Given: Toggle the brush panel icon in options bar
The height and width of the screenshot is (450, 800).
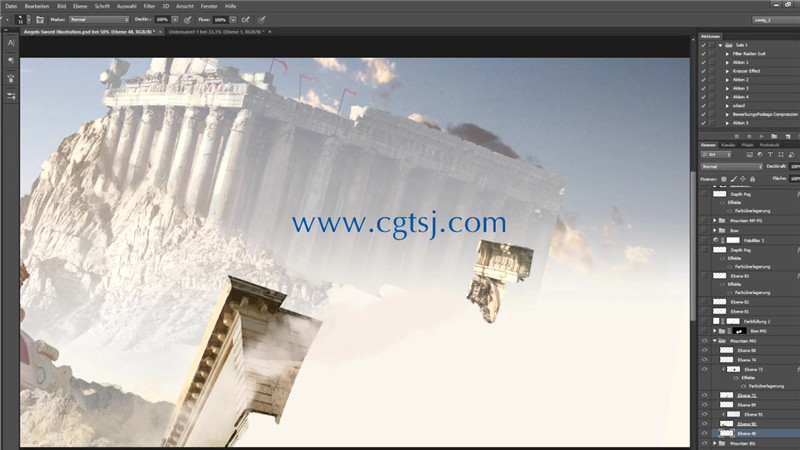Looking at the screenshot, I should click(x=40, y=19).
